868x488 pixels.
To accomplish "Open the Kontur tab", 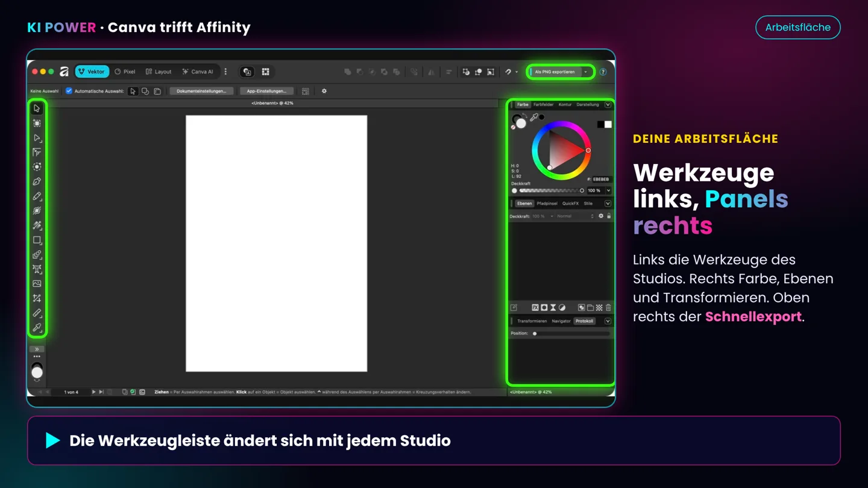I will [565, 105].
